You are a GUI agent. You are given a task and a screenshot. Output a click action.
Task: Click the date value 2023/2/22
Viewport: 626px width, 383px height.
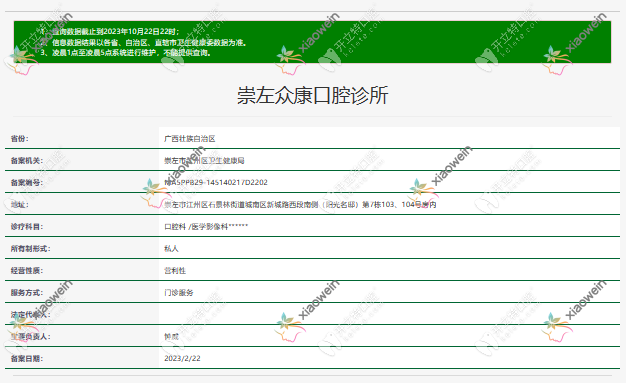[182, 358]
